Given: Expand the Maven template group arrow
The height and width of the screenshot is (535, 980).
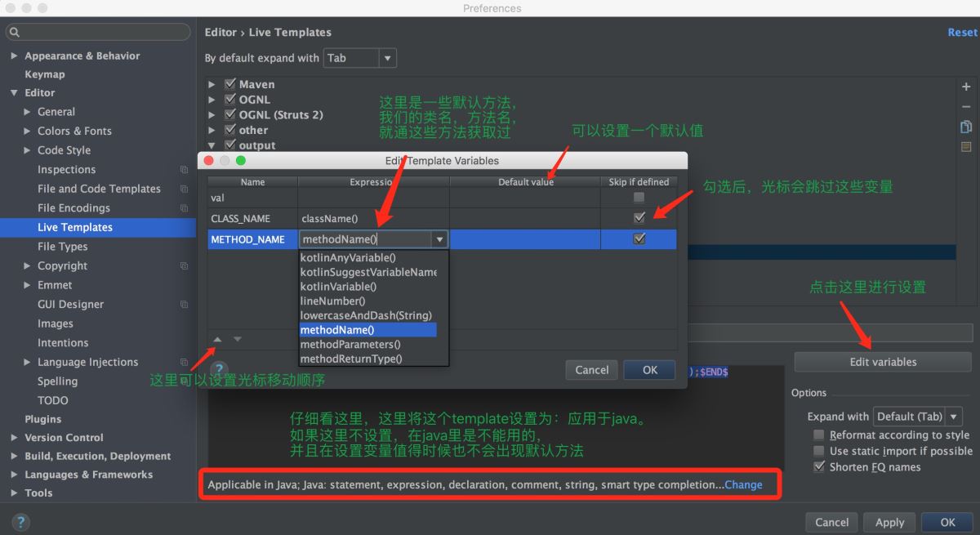Looking at the screenshot, I should click(212, 85).
